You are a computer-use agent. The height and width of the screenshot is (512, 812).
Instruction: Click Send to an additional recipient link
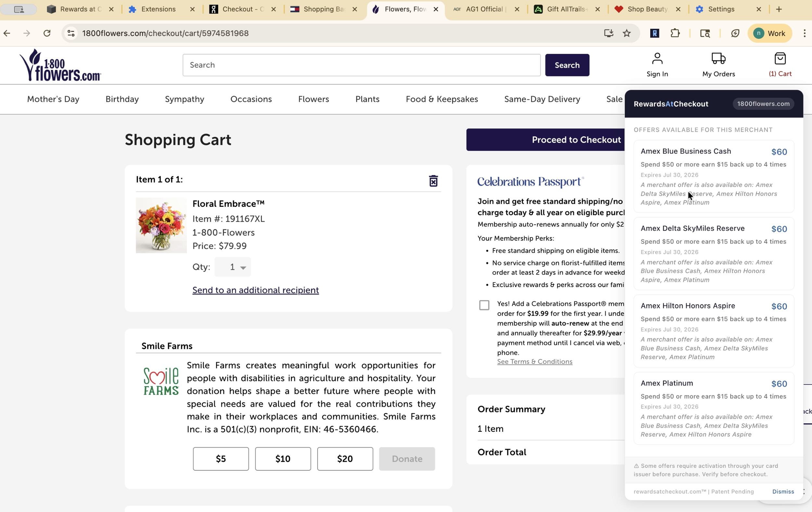pyautogui.click(x=255, y=290)
